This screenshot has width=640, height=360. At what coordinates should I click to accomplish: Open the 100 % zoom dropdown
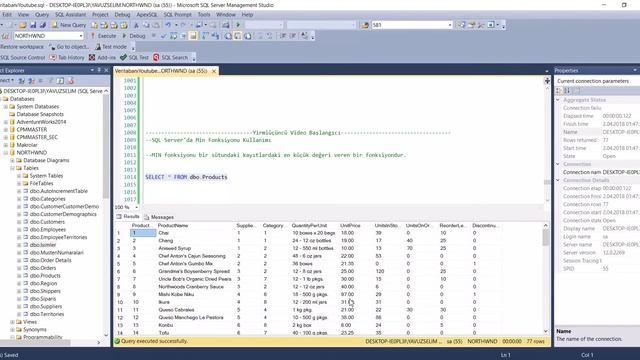point(136,207)
